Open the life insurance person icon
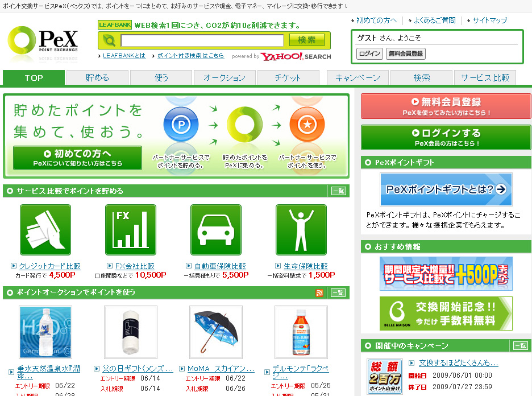Viewport: 532px width, 396px height. [x=301, y=230]
